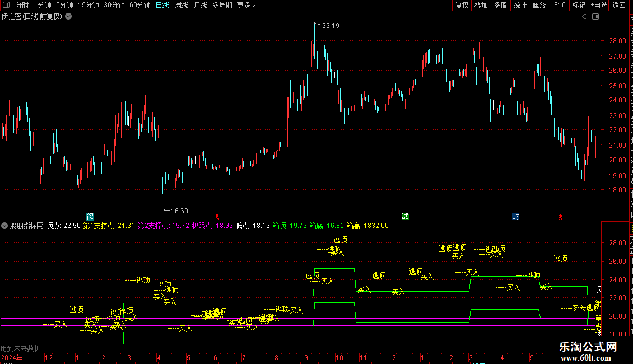Select the 周线 weekly chart tab
The height and width of the screenshot is (364, 633).
[x=181, y=5]
